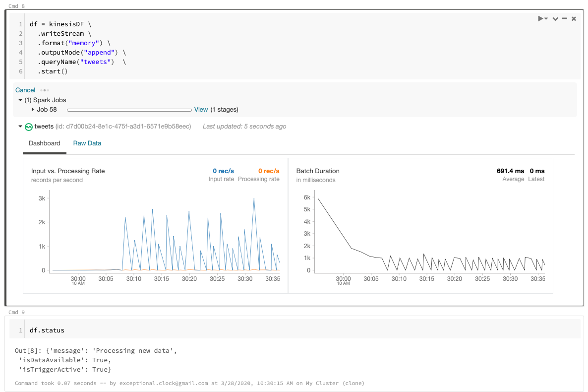Click the green tweets stream status icon

point(28,127)
